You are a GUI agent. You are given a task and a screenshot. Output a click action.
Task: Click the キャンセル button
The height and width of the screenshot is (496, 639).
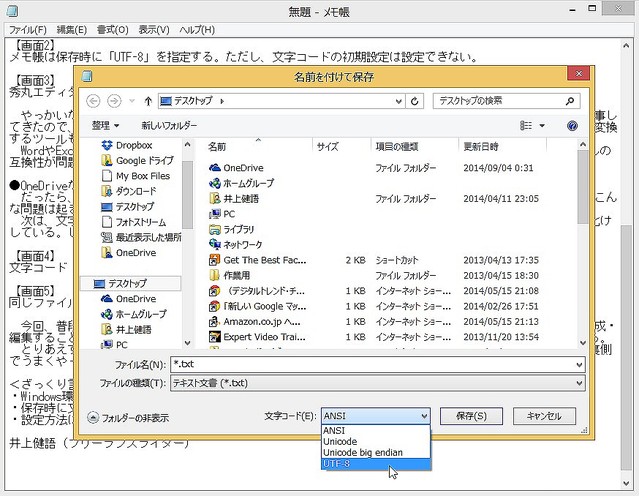tap(544, 416)
